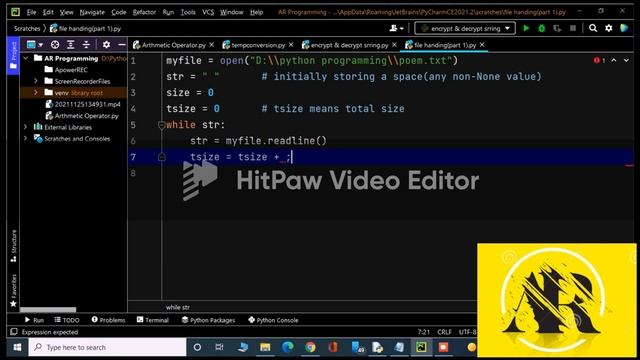The height and width of the screenshot is (360, 640).
Task: Click Windows taskbar search box
Action: click(108, 347)
